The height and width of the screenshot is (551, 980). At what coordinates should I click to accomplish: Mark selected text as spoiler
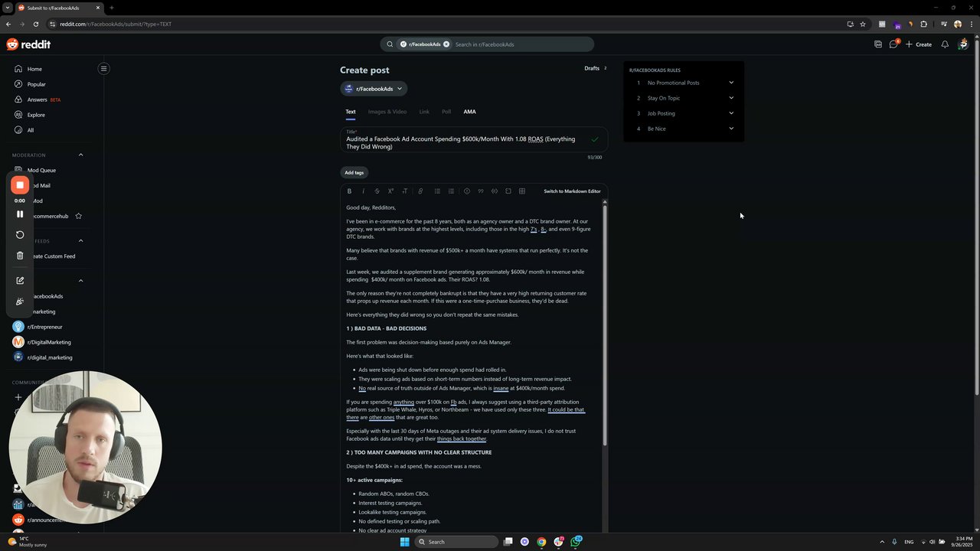point(467,191)
